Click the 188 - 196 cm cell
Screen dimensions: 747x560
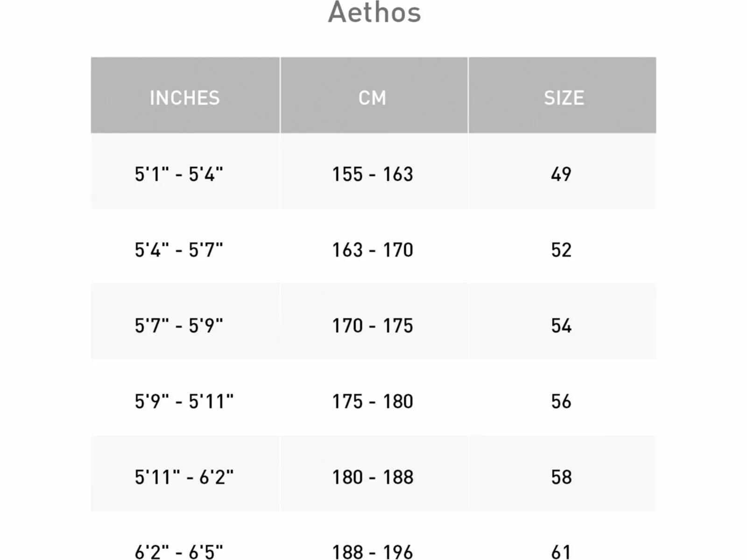click(373, 552)
